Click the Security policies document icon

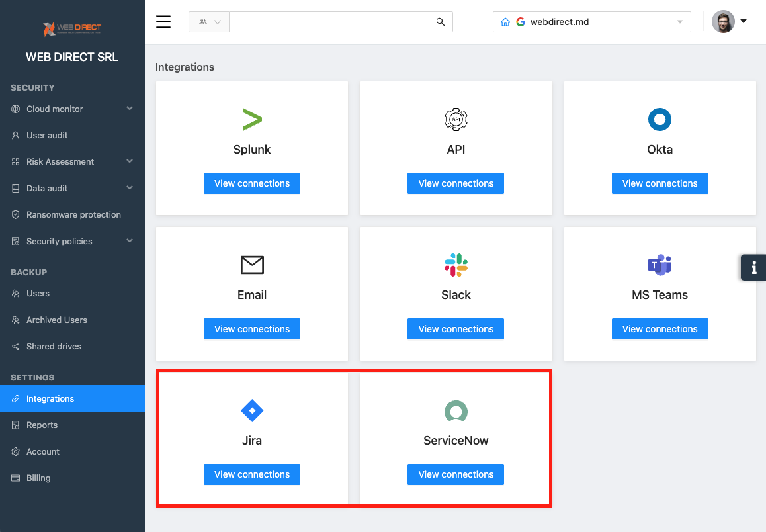(x=16, y=241)
